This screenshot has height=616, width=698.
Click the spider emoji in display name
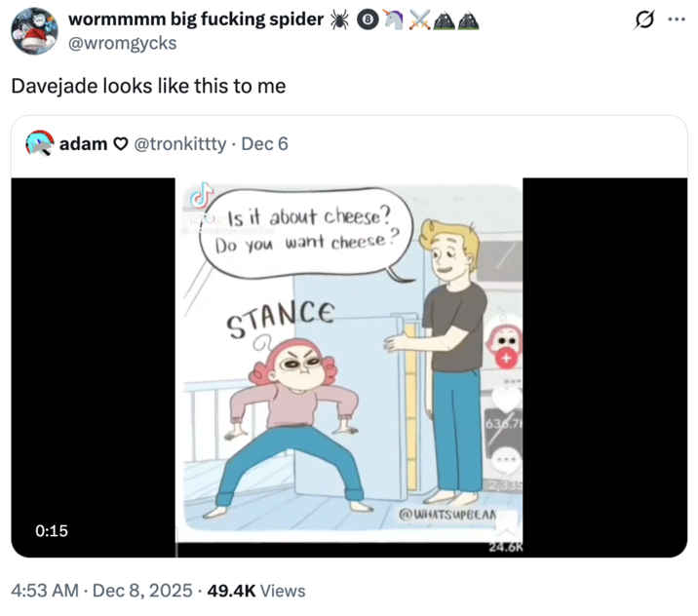point(339,19)
